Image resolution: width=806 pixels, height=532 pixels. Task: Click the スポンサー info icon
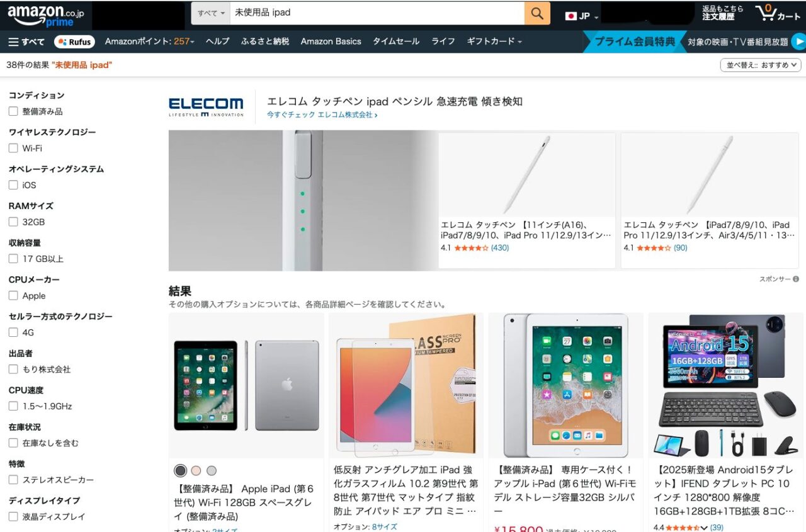click(796, 279)
